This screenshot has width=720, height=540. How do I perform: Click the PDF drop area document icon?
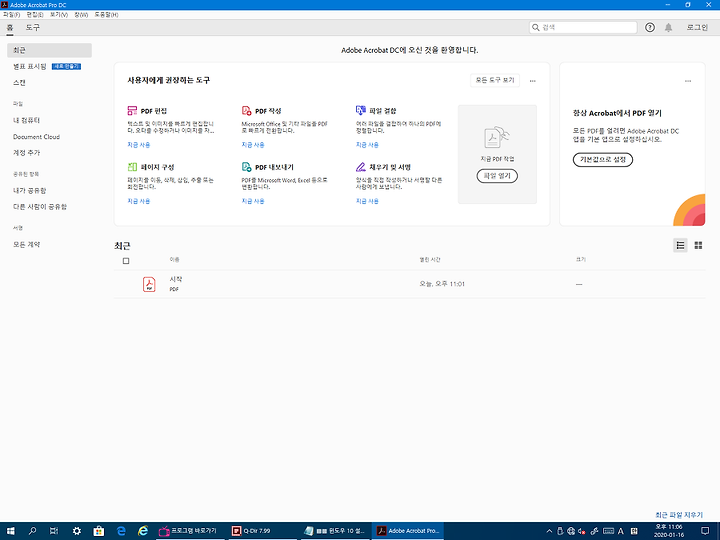[497, 137]
